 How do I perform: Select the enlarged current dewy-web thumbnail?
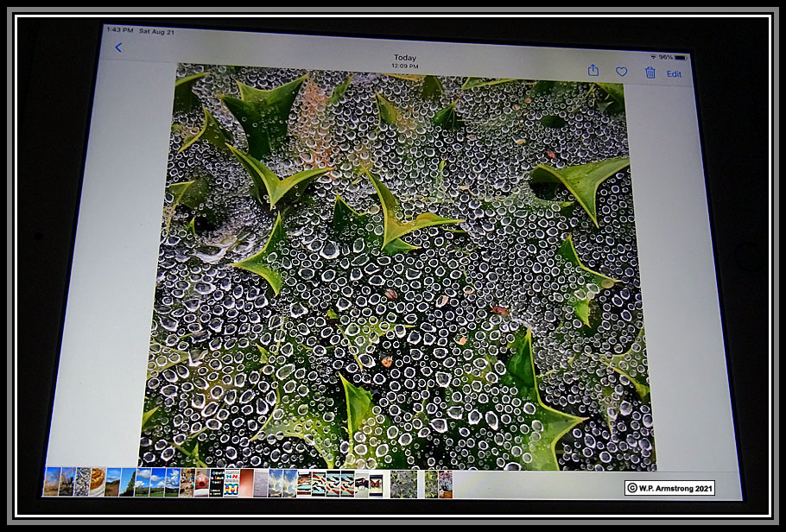point(404,484)
